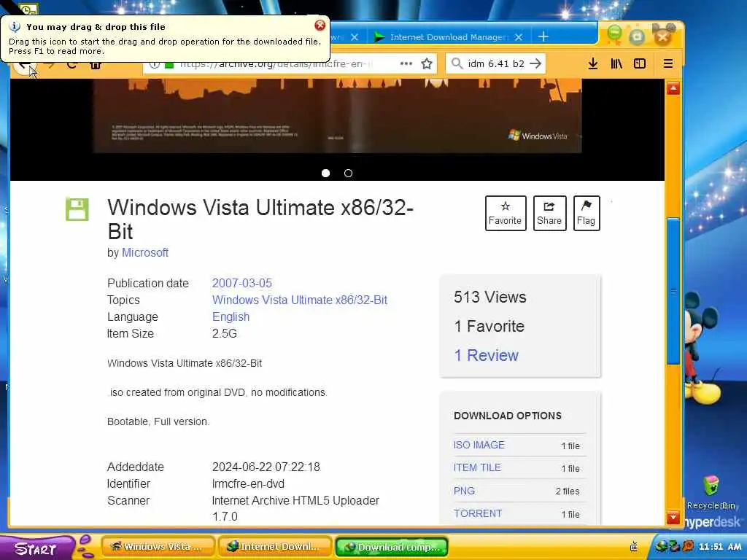The image size is (747, 560).
Task: Toggle the sidebar panel icon
Action: 639,63
